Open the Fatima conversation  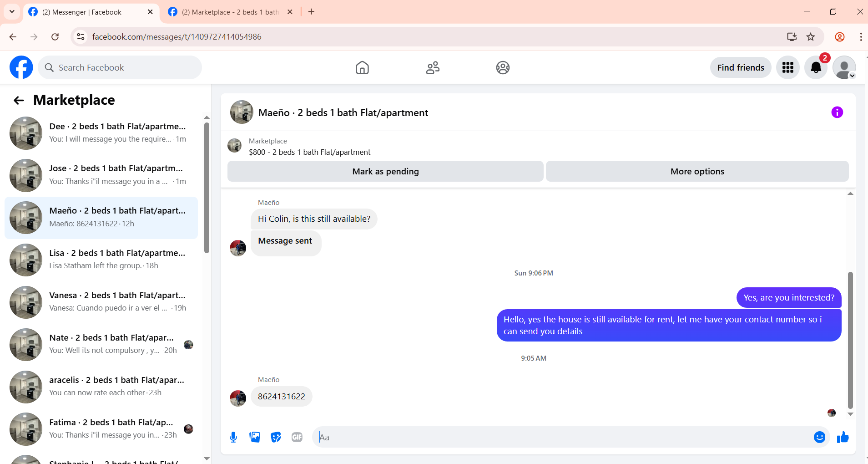click(101, 429)
